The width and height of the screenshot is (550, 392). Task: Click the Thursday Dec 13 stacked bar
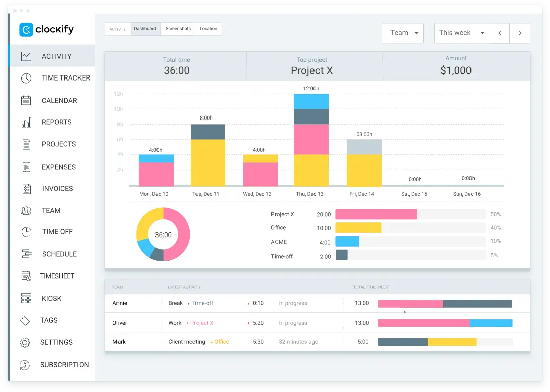(x=311, y=140)
